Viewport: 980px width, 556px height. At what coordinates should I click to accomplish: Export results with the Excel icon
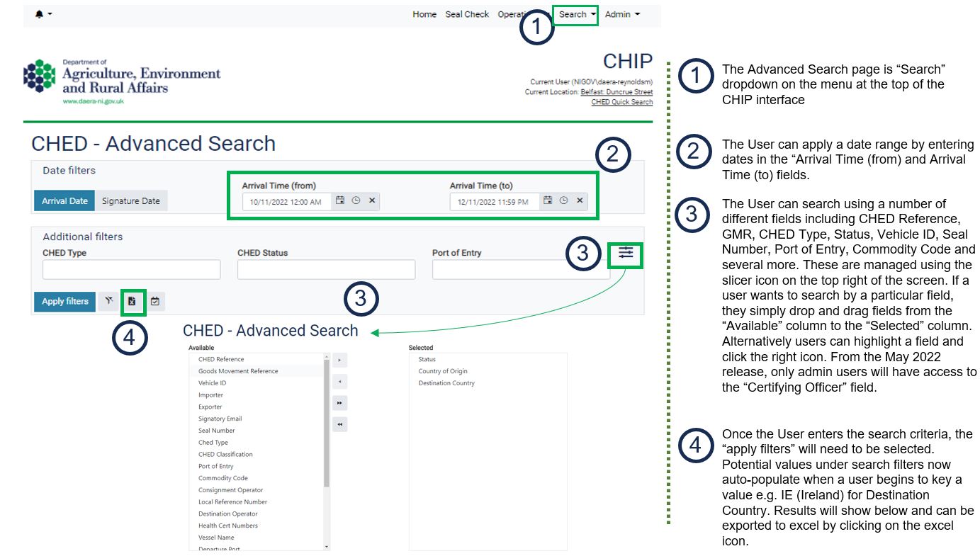tap(132, 302)
